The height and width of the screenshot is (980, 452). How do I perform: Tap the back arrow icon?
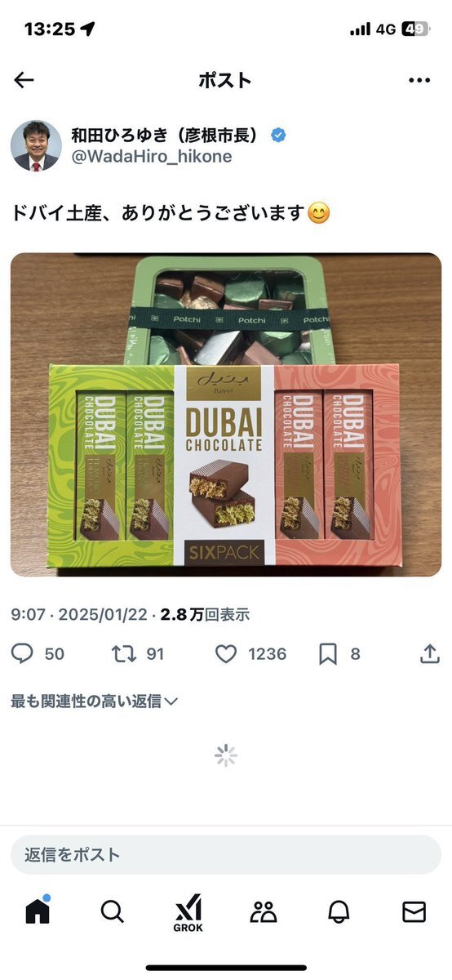click(x=24, y=80)
